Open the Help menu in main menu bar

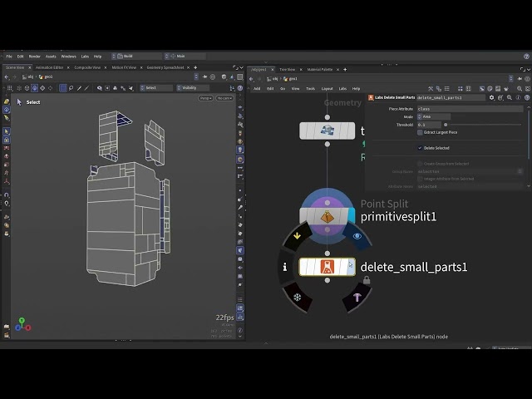[98, 57]
